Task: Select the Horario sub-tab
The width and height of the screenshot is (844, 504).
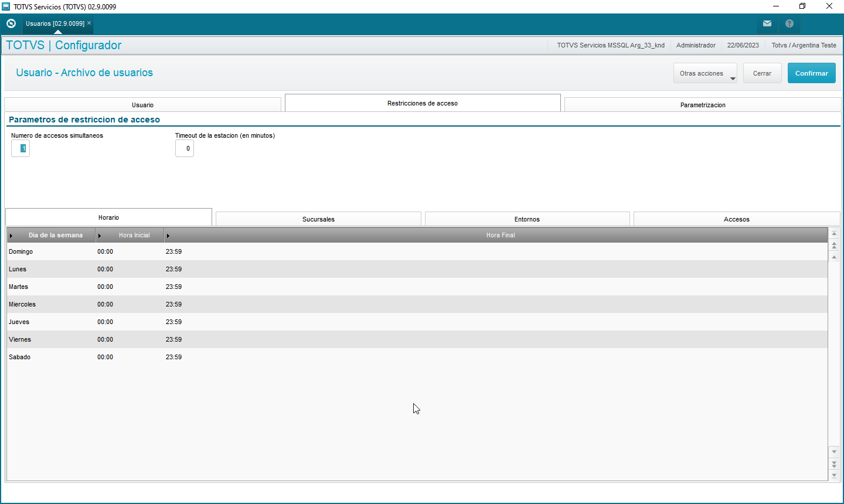Action: (x=108, y=217)
